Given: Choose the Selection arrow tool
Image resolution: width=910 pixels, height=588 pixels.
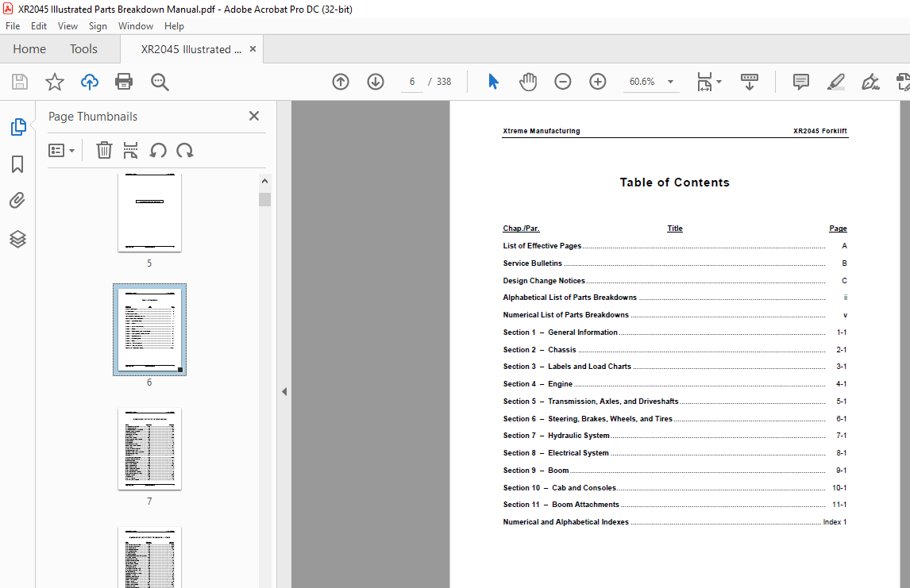Looking at the screenshot, I should (493, 82).
